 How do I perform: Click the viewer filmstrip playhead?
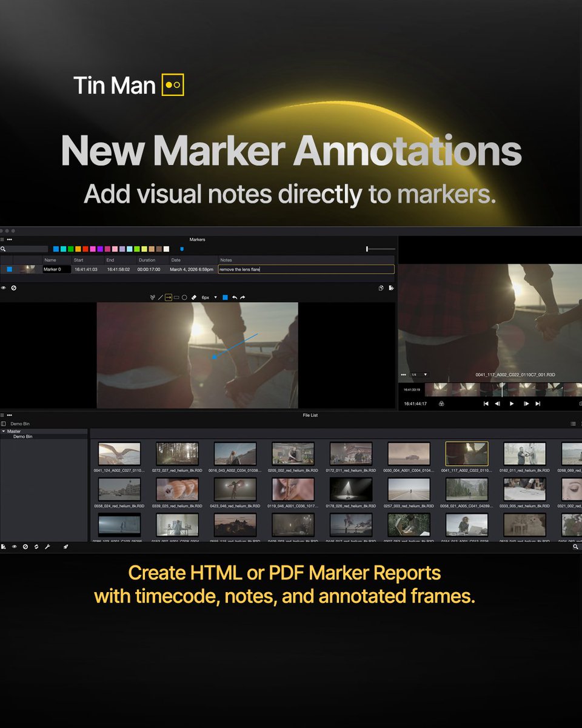coord(502,389)
